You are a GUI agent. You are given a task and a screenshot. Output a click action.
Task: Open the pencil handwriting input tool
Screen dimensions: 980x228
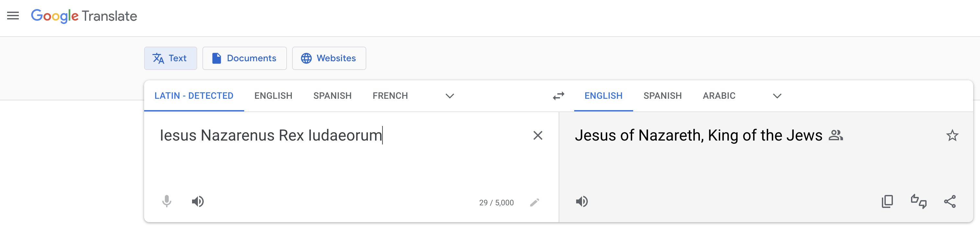tap(534, 202)
